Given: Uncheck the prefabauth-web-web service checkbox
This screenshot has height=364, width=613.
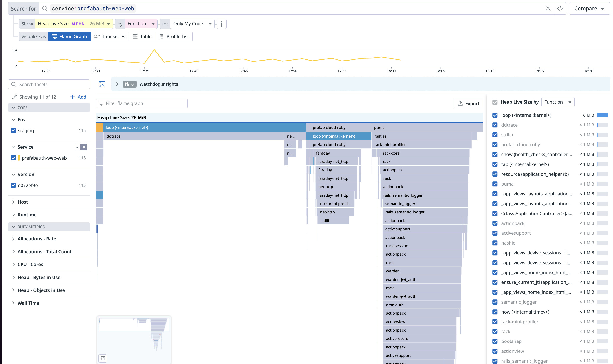Looking at the screenshot, I should 13,158.
